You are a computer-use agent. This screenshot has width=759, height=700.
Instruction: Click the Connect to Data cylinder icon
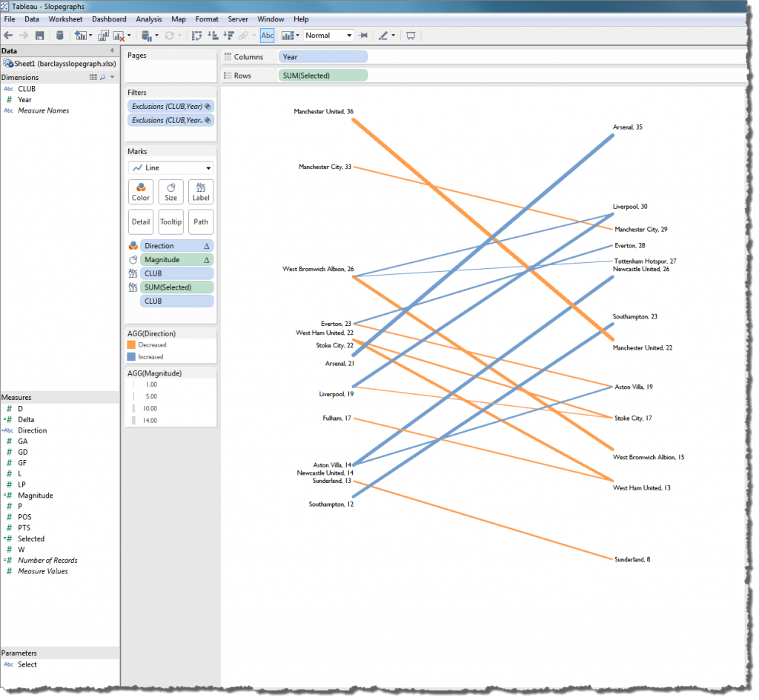click(x=59, y=35)
